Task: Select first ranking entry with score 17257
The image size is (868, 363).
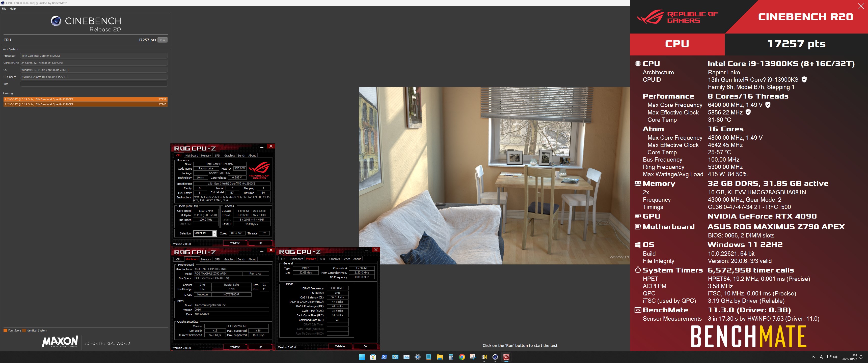Action: (85, 99)
